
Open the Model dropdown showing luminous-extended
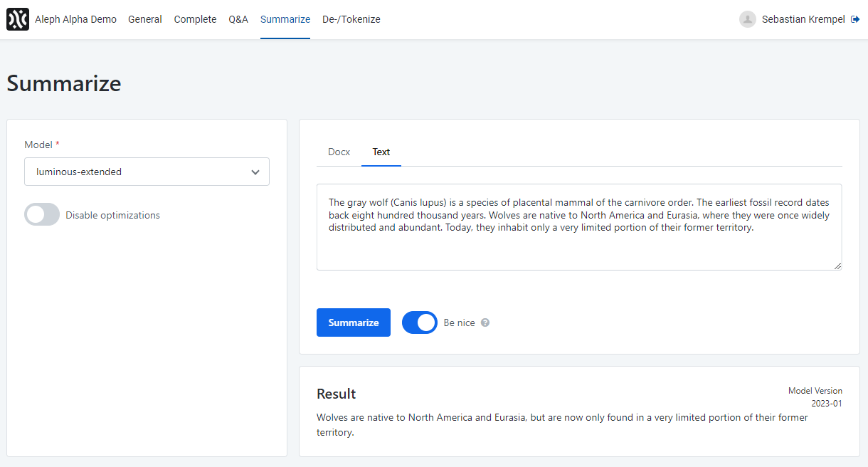click(147, 172)
